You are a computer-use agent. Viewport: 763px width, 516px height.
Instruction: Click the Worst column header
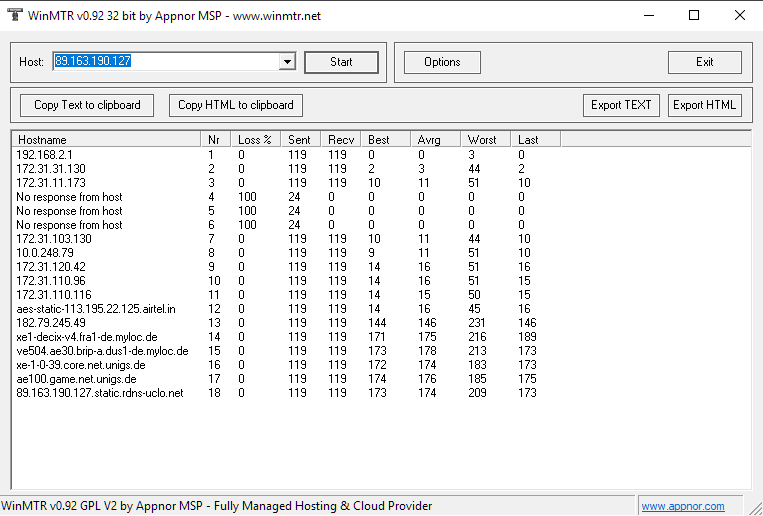tap(485, 140)
